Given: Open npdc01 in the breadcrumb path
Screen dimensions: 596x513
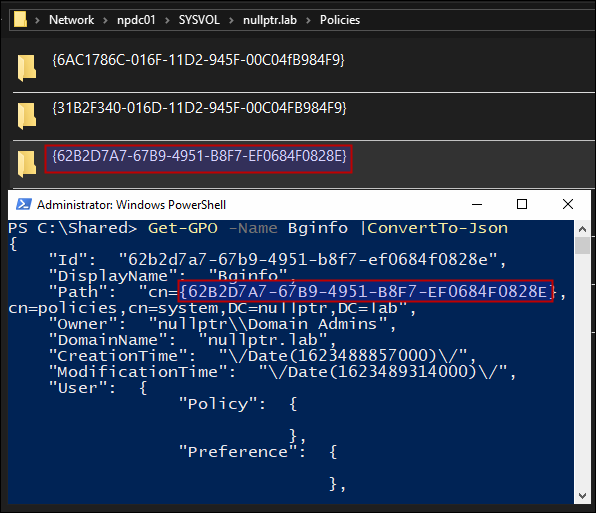Looking at the screenshot, I should (136, 20).
